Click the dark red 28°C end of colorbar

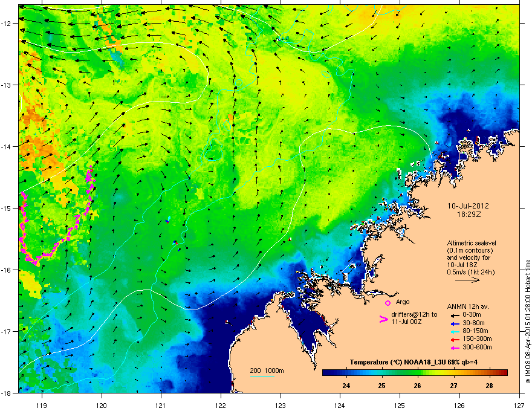[503, 373]
